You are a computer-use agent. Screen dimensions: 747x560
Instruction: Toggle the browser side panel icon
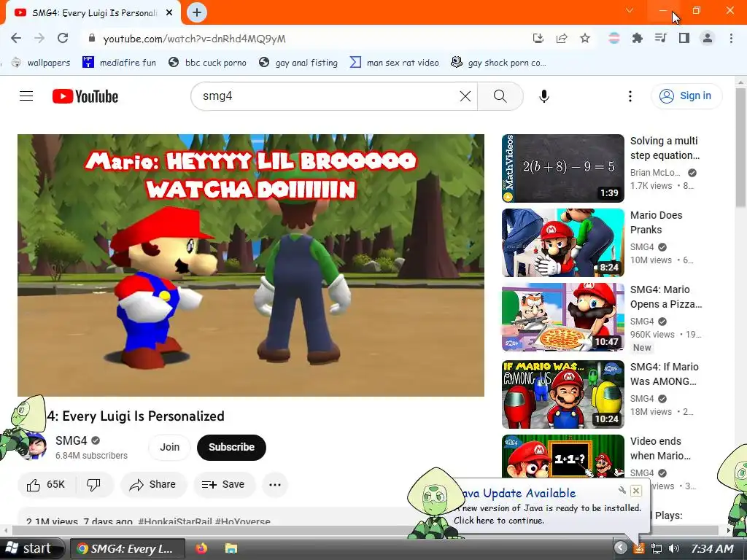(684, 39)
